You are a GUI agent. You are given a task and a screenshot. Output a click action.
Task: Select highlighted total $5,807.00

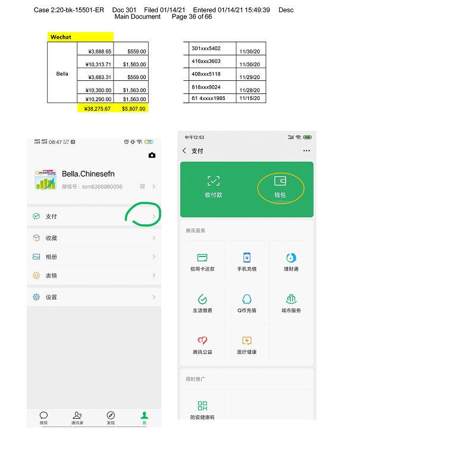click(133, 108)
